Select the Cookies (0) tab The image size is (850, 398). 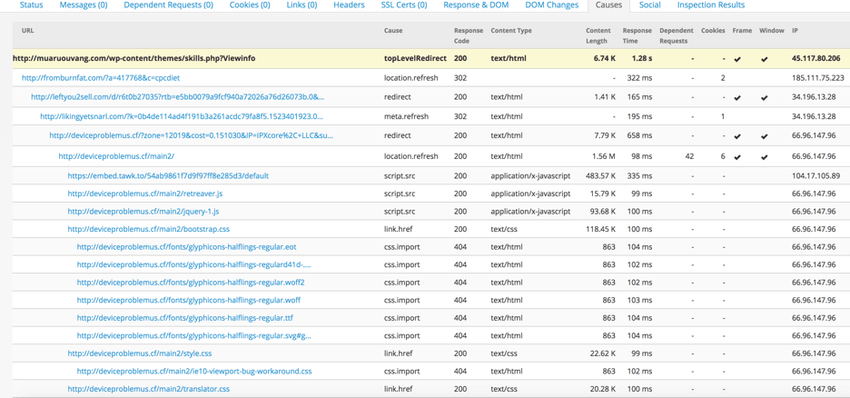pyautogui.click(x=249, y=5)
